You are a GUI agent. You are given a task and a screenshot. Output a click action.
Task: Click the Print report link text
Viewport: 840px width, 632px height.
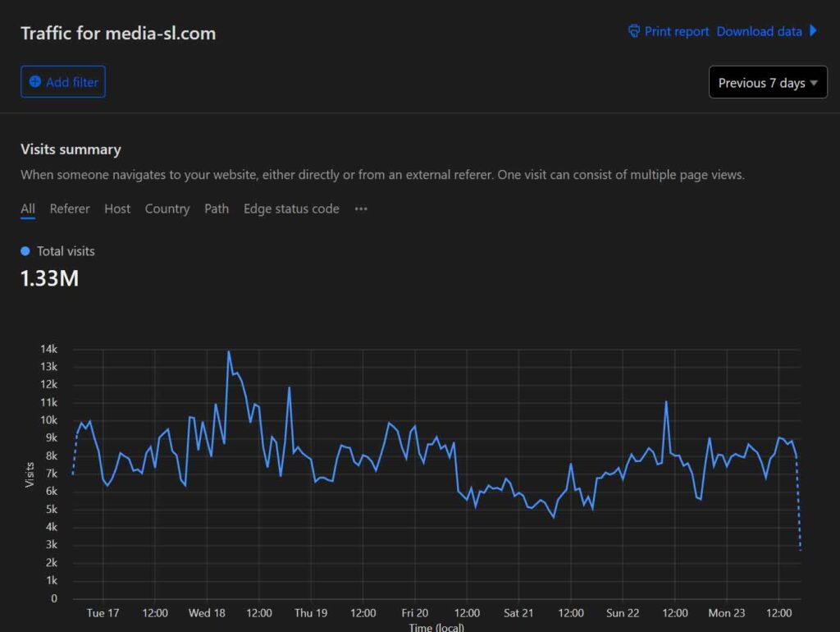point(677,31)
